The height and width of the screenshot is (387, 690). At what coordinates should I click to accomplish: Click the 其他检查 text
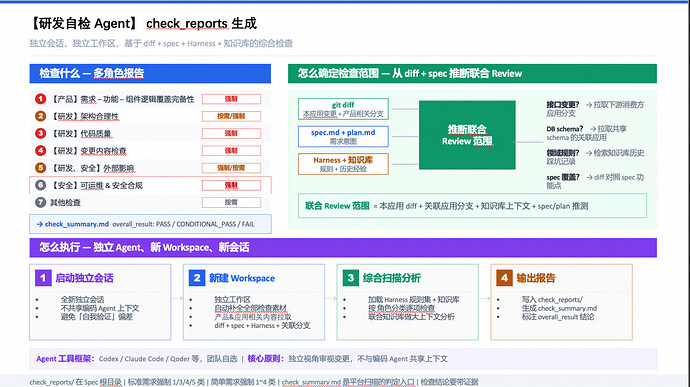point(65,203)
